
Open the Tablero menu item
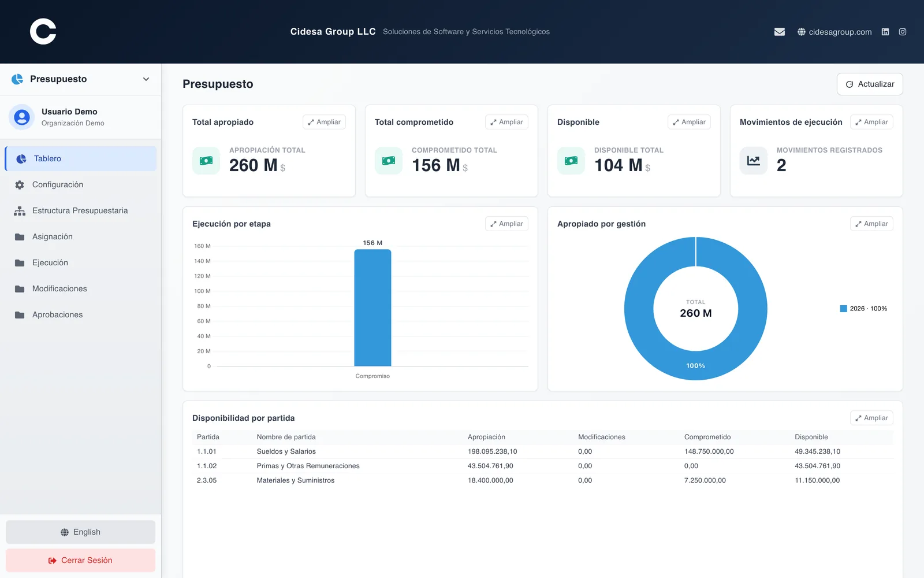pos(80,158)
